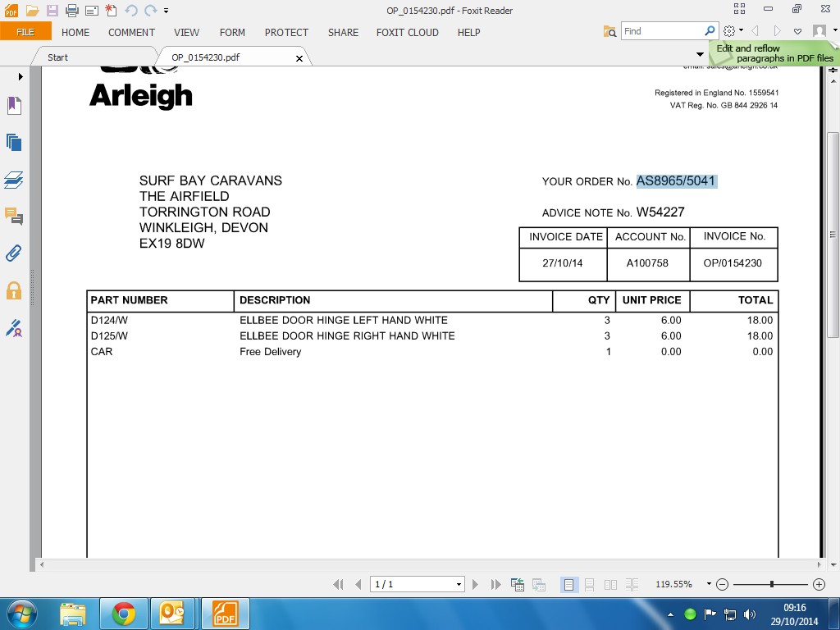Viewport: 840px width, 630px height.
Task: Expand the navigation panel with the arrow
Action: 21,76
